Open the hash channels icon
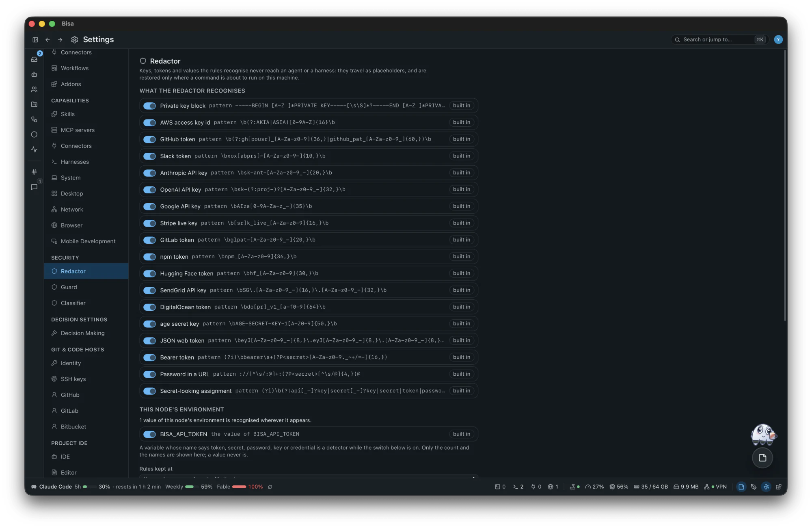 pyautogui.click(x=35, y=172)
